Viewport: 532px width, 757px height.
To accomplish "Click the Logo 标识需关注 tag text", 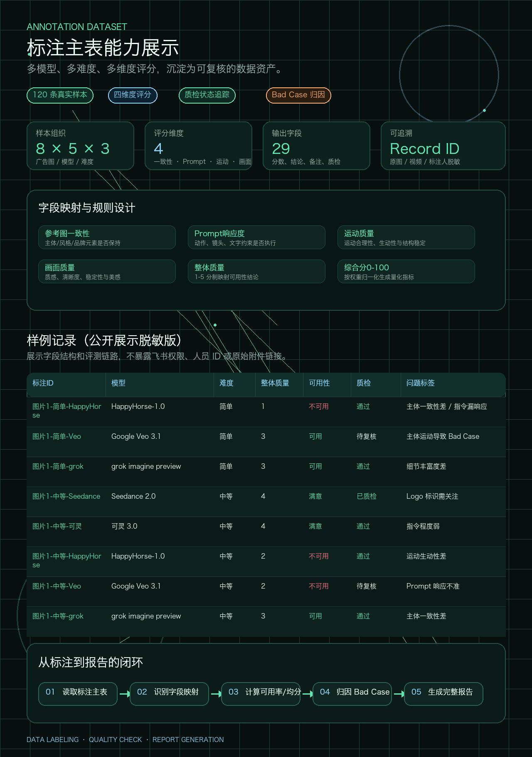I will coord(432,496).
